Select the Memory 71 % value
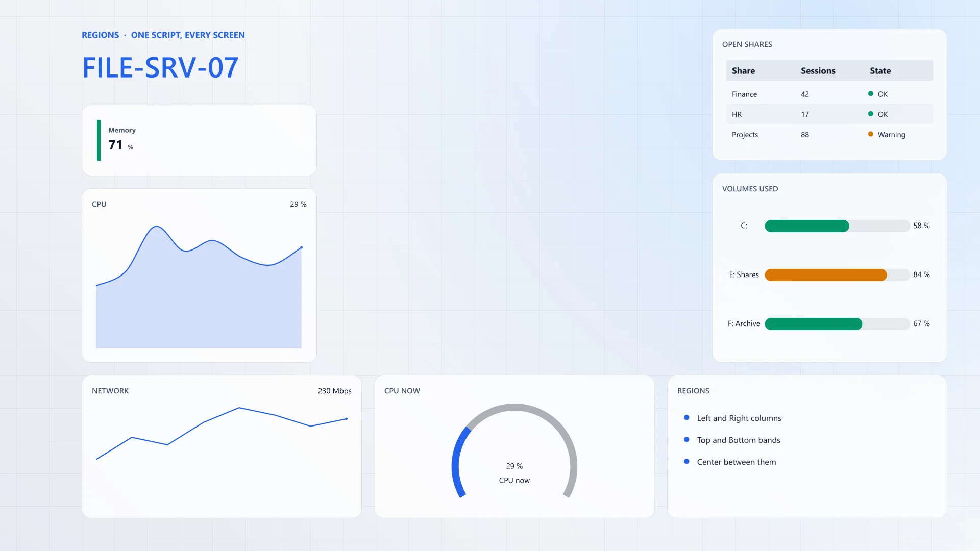980x551 pixels. pyautogui.click(x=120, y=145)
